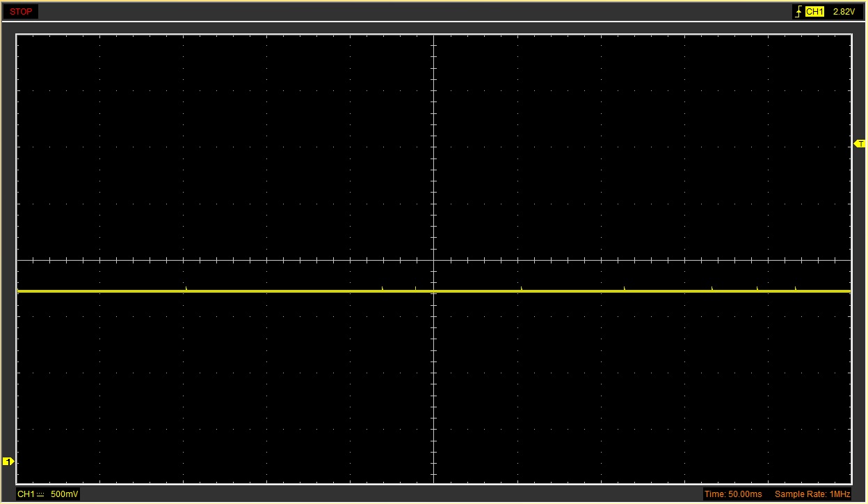Click the CH1 label in bottom bar
The height and width of the screenshot is (504, 868).
tap(26, 494)
